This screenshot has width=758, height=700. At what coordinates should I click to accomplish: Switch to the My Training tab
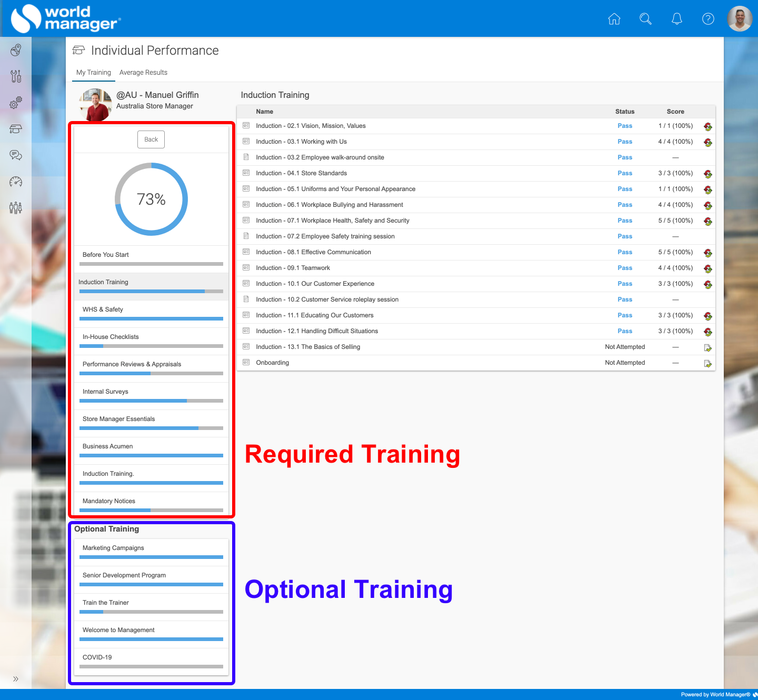(94, 73)
